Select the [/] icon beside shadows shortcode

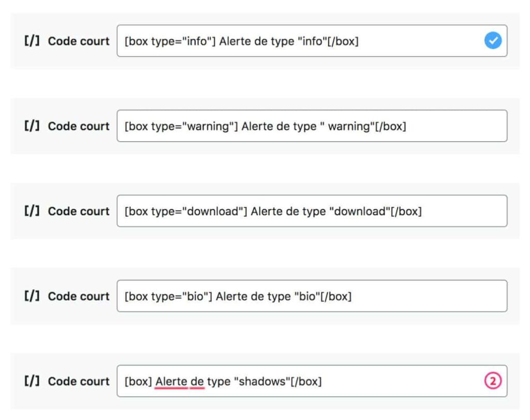click(x=32, y=381)
